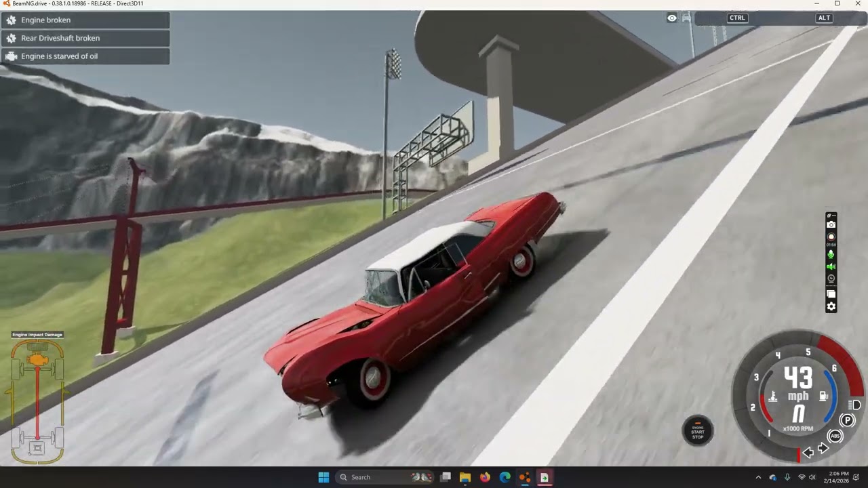Stop recording with the red record button
The image size is (868, 488).
[x=831, y=237]
